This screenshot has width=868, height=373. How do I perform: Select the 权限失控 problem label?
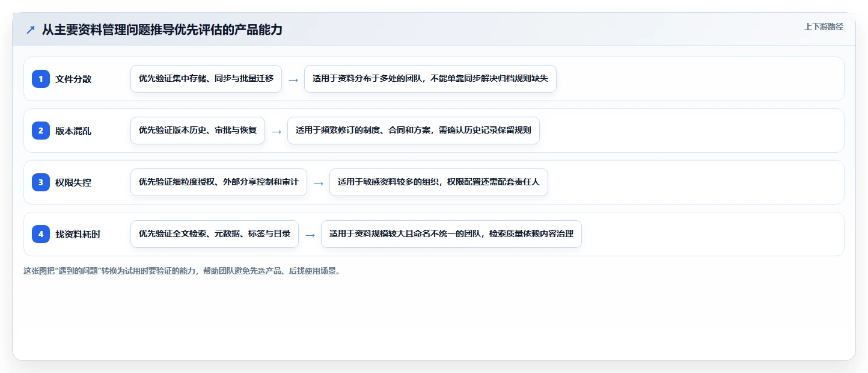(73, 182)
